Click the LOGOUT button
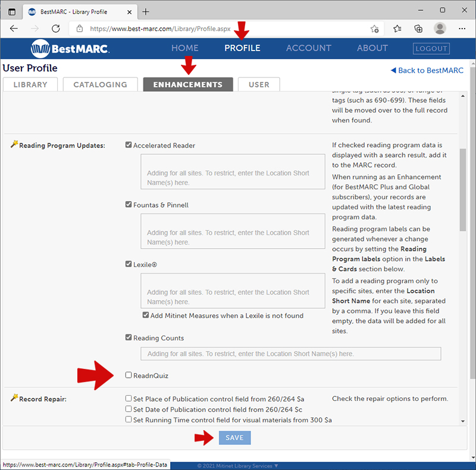The width and height of the screenshot is (476, 470). 431,49
